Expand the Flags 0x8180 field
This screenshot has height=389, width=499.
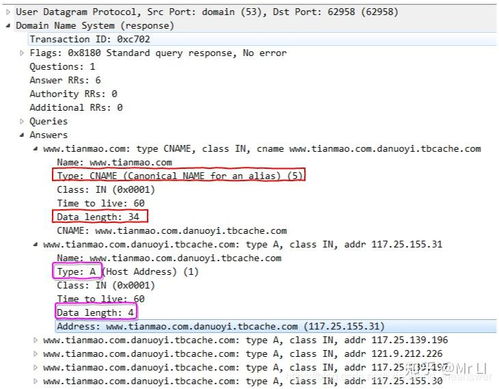[x=22, y=53]
